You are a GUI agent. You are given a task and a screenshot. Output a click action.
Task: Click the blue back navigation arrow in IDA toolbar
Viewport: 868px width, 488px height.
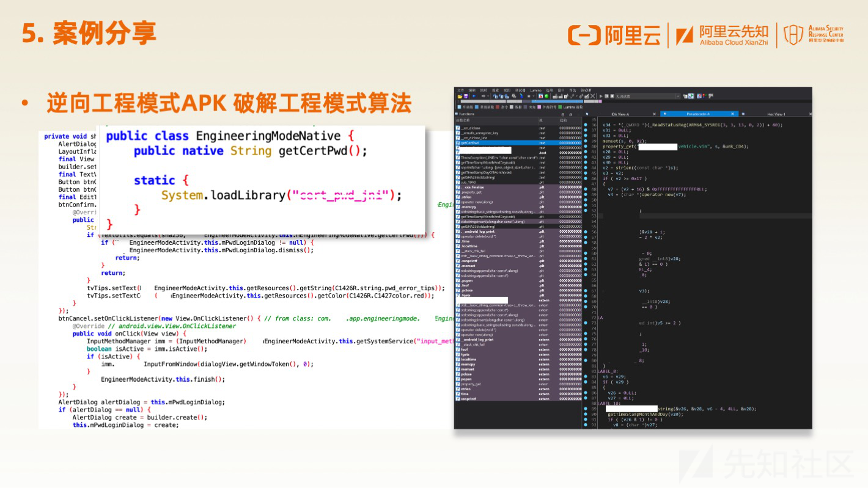[x=474, y=96]
